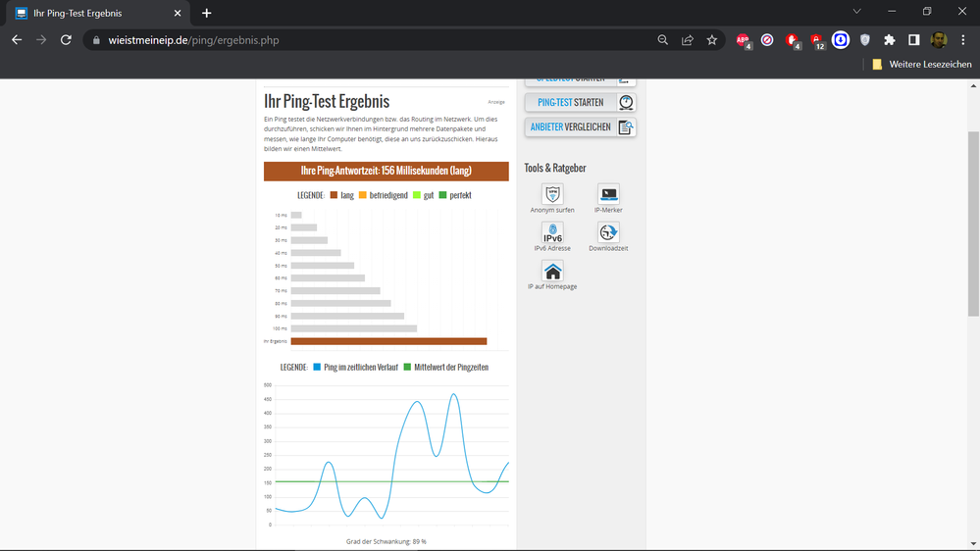Open a new browser tab
The image size is (980, 551).
click(206, 13)
